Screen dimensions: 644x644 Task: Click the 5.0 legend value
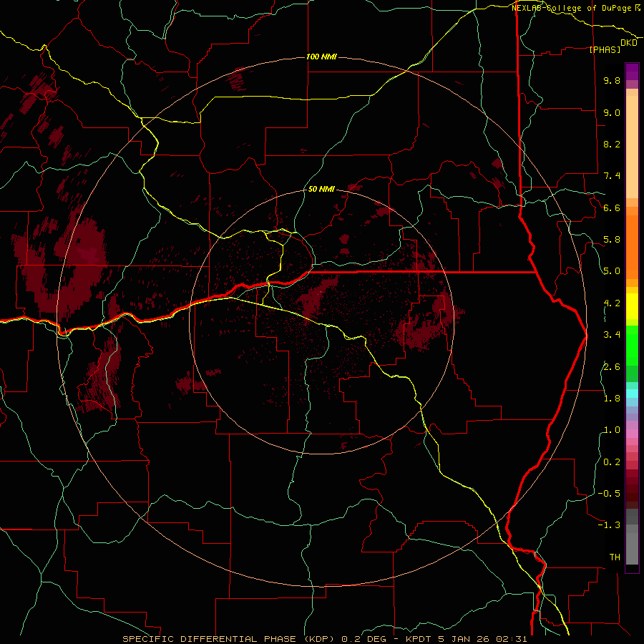(612, 271)
